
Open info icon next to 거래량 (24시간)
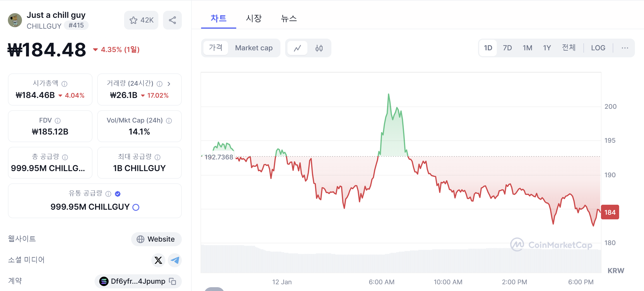pos(160,84)
